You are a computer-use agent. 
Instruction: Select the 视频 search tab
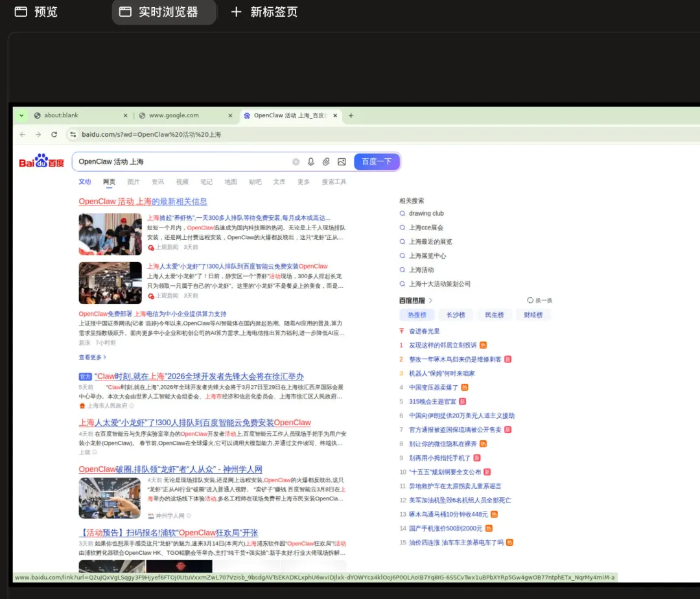coord(182,182)
